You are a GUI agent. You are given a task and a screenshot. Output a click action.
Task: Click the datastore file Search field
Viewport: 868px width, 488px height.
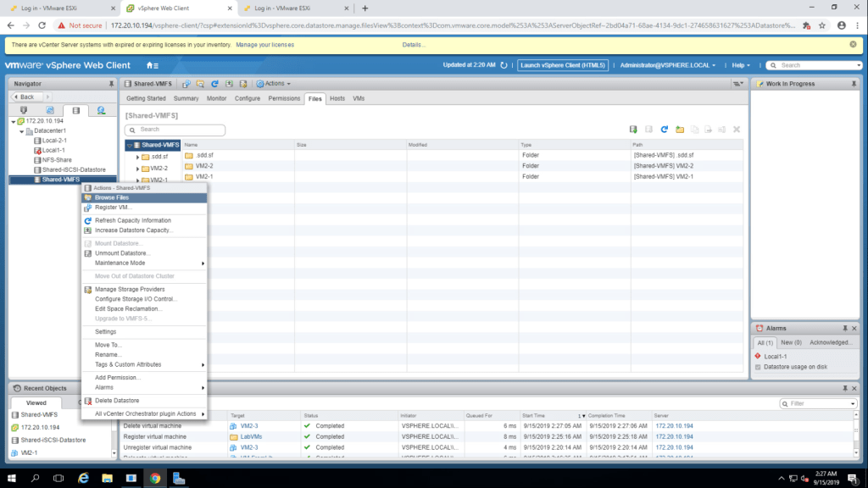175,130
